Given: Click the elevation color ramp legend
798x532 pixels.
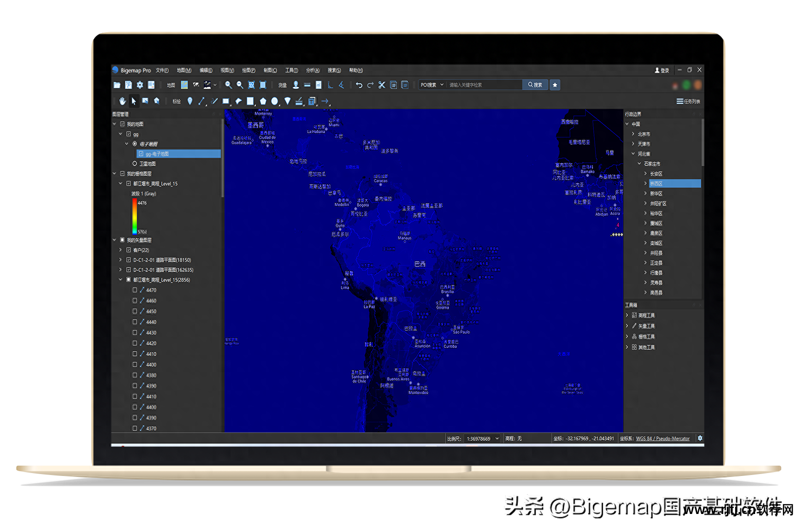Looking at the screenshot, I should (134, 216).
